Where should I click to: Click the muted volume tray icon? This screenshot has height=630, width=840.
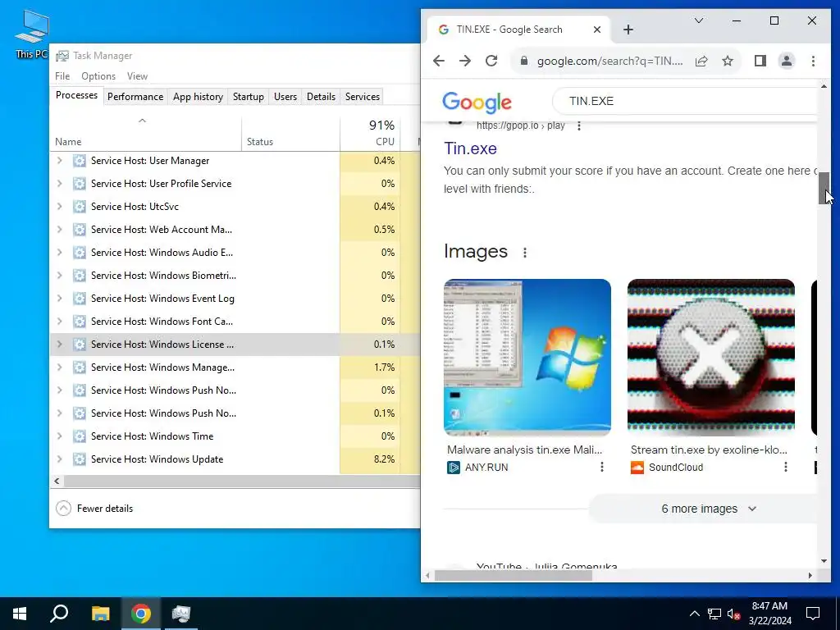[733, 614]
